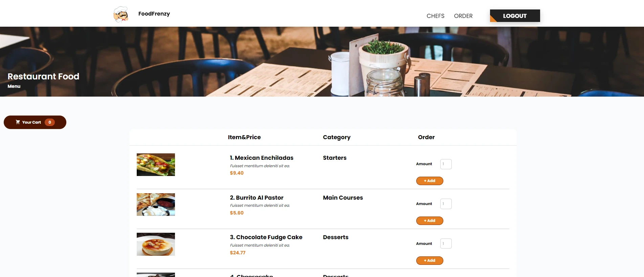This screenshot has width=644, height=277.
Task: Click the Burrito Al Pastor thumbnail
Action: pyautogui.click(x=156, y=204)
